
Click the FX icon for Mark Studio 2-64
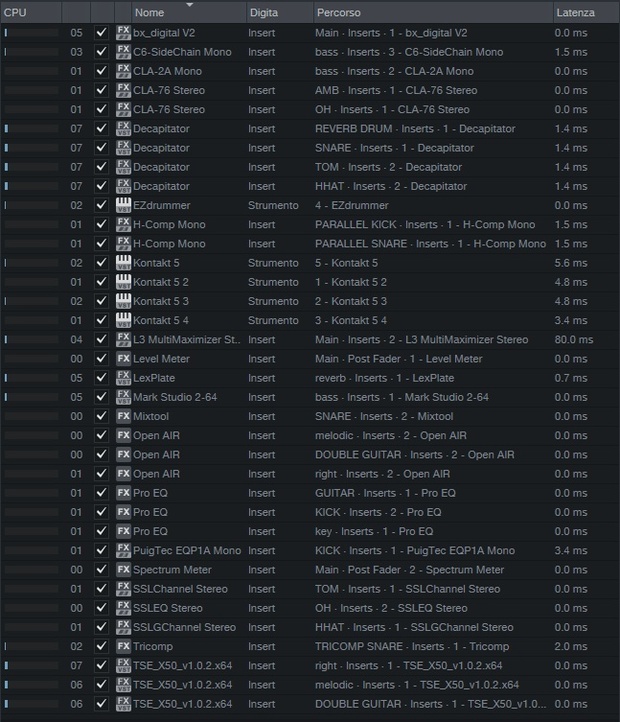point(123,397)
